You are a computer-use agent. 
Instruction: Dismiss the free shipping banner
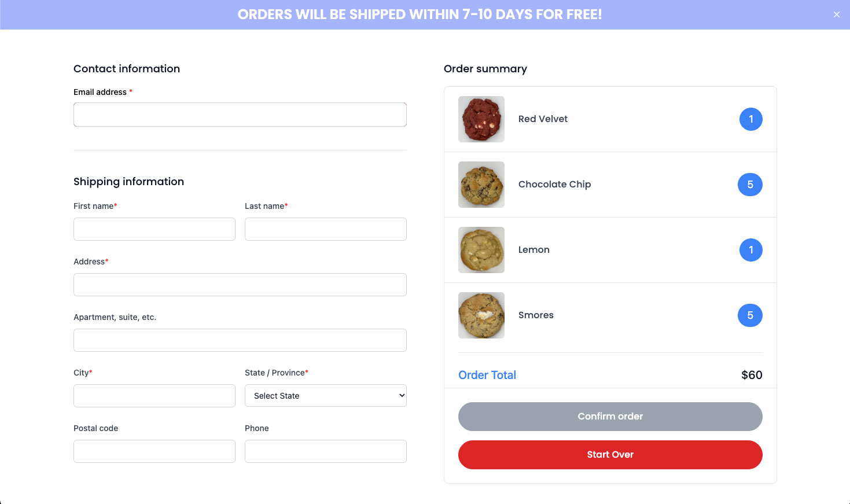[836, 14]
